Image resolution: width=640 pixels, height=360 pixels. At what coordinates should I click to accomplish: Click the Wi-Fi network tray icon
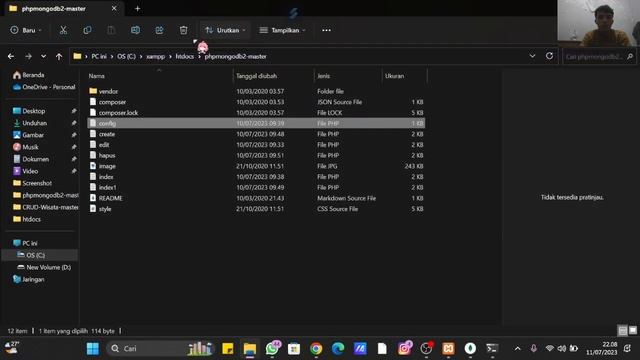click(x=550, y=348)
